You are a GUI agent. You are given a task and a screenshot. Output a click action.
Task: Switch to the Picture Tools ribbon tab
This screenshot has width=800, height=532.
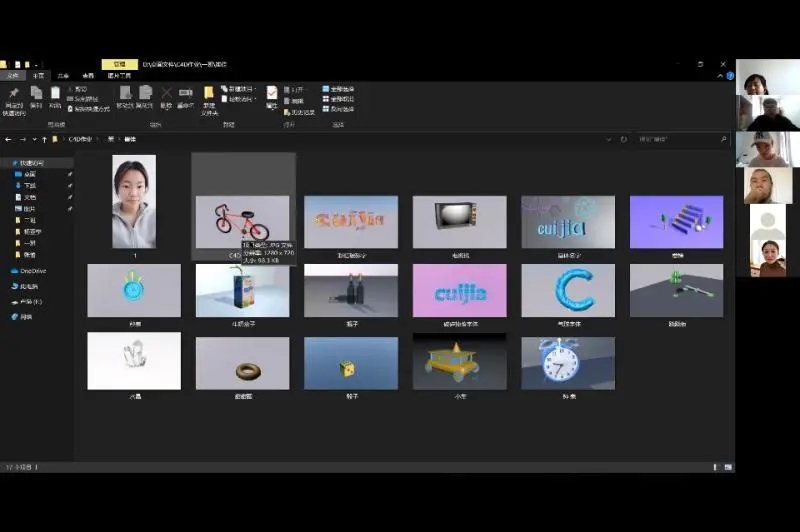pos(118,75)
